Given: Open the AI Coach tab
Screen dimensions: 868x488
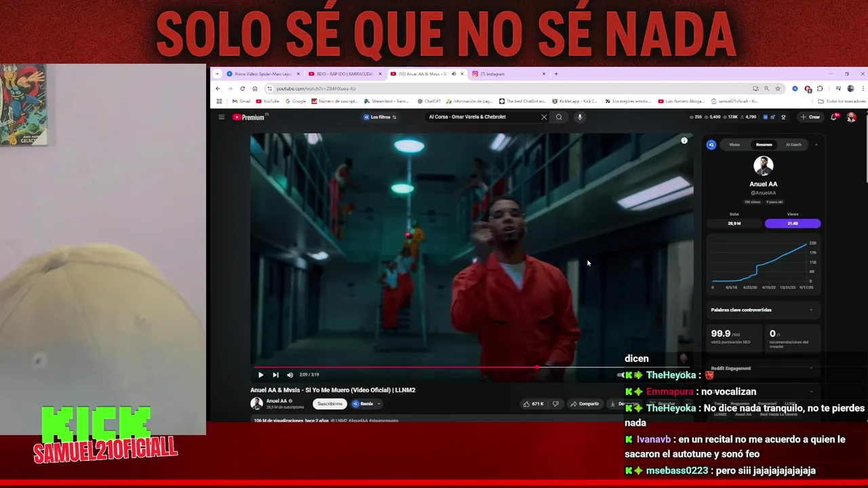Looking at the screenshot, I should click(x=793, y=144).
